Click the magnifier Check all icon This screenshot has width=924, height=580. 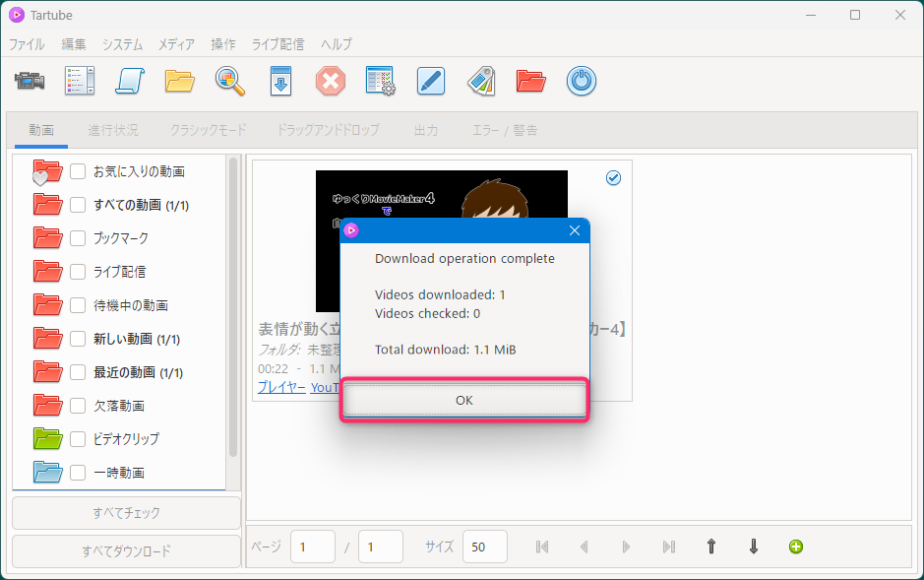[230, 81]
